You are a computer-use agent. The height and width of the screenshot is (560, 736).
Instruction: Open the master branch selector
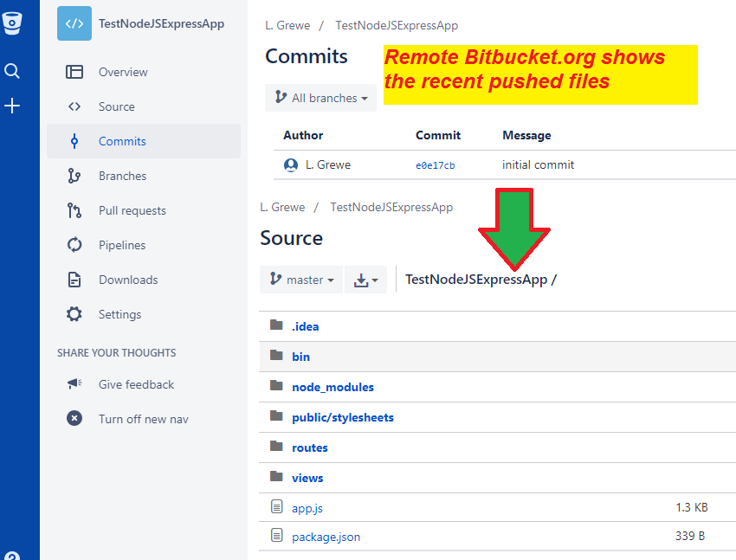[301, 280]
